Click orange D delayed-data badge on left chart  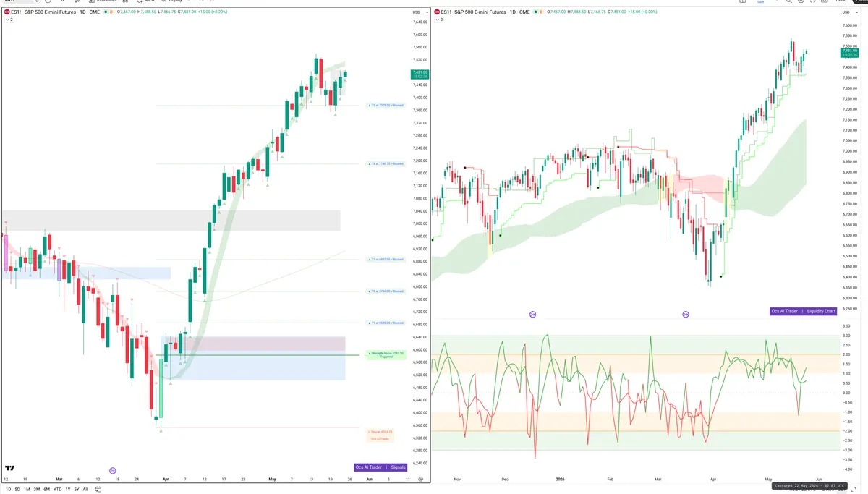(x=111, y=12)
